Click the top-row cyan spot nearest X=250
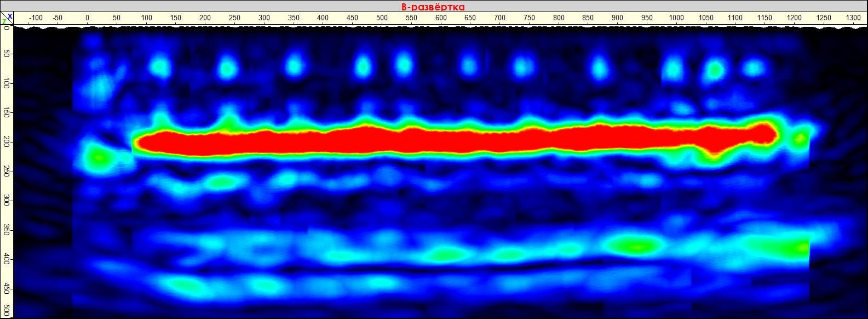Image resolution: width=868 pixels, height=319 pixels. point(227,68)
